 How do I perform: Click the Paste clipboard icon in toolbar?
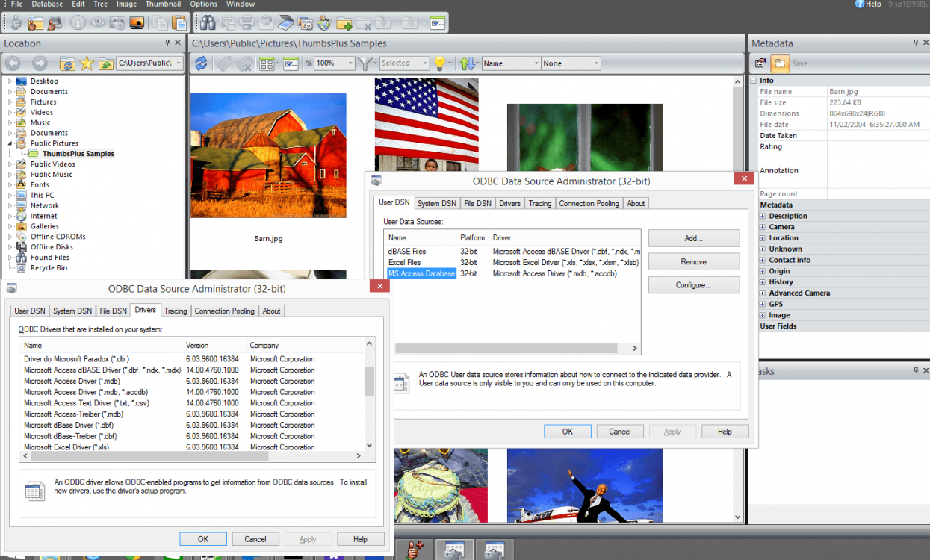tap(179, 23)
